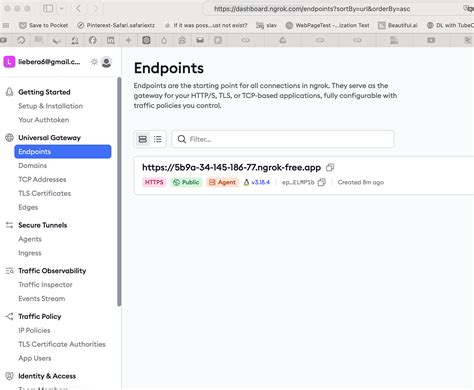Open Traffic Policy section
474x390 pixels.
pyautogui.click(x=40, y=316)
